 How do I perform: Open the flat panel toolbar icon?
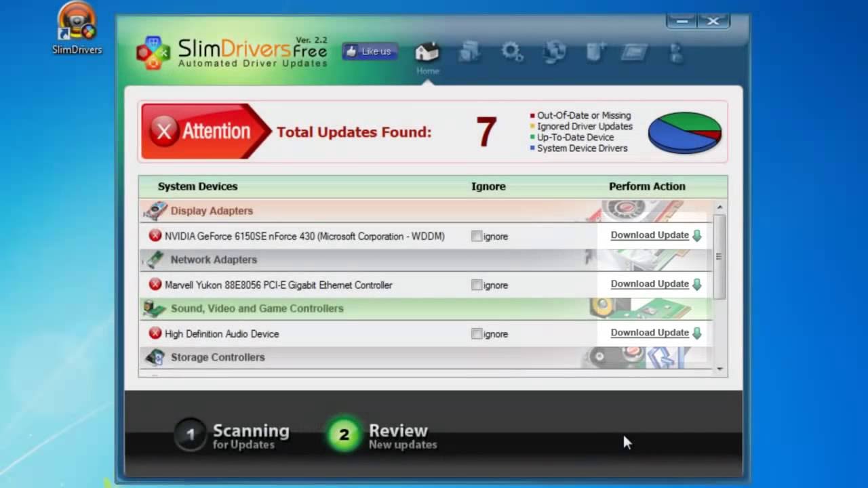coord(635,52)
